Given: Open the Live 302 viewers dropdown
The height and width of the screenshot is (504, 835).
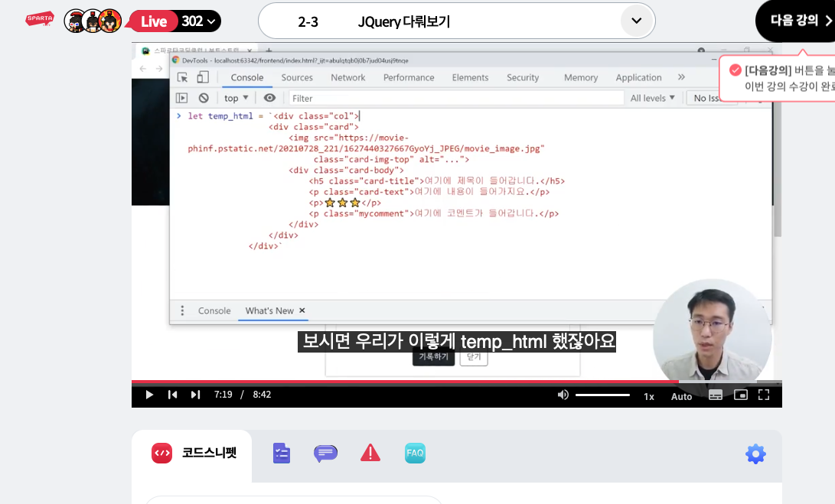Looking at the screenshot, I should pos(175,21).
